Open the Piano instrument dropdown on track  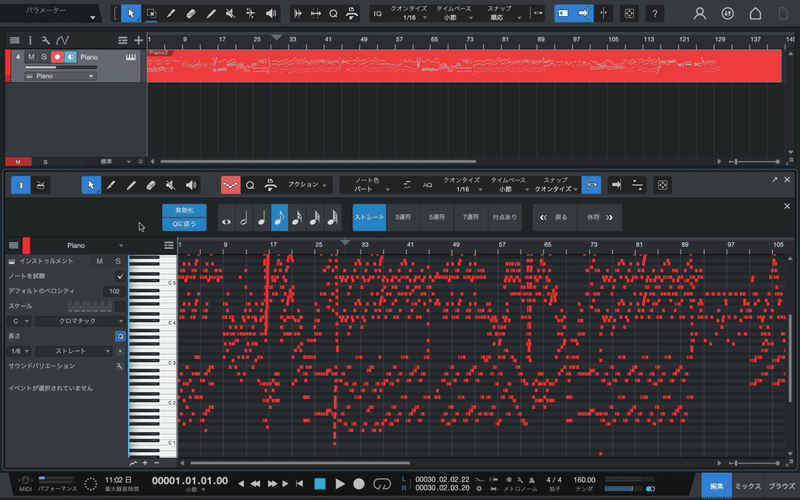pyautogui.click(x=60, y=76)
